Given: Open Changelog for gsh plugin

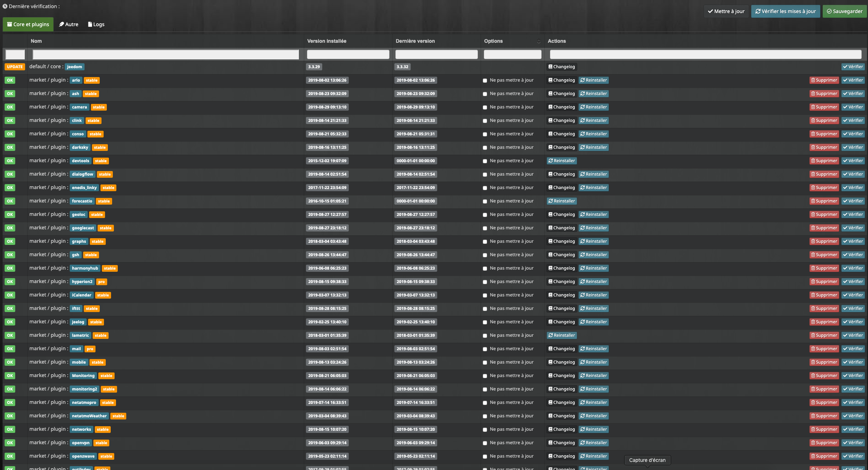Looking at the screenshot, I should pos(562,255).
